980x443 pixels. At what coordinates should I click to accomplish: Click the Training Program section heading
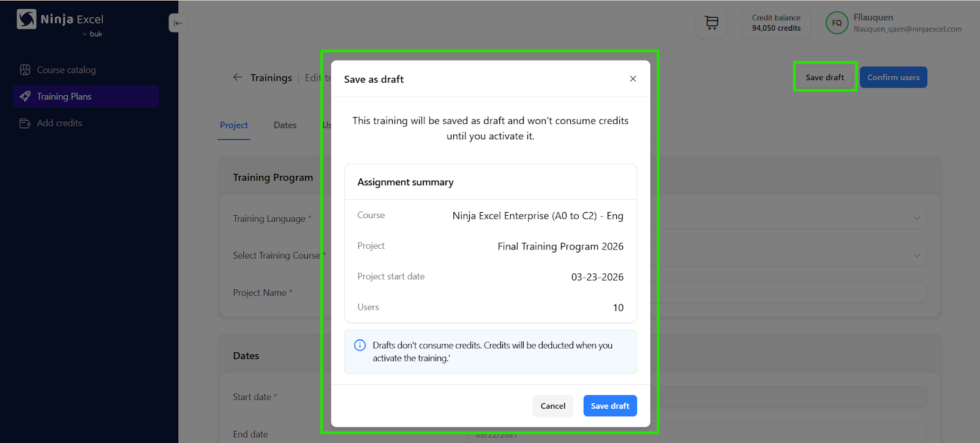273,177
